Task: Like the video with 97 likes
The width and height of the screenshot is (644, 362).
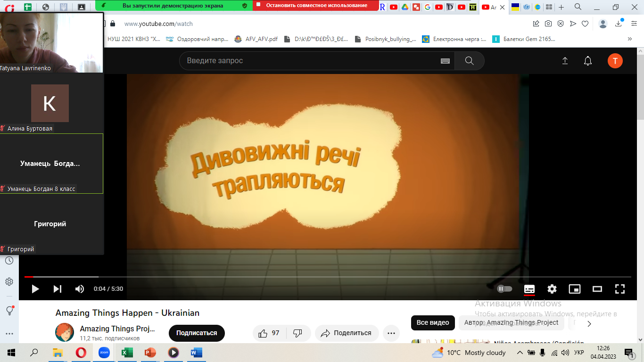Action: pos(269,333)
